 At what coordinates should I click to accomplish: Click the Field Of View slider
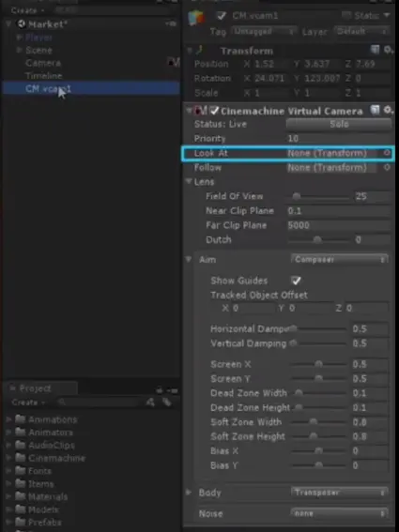(x=319, y=196)
